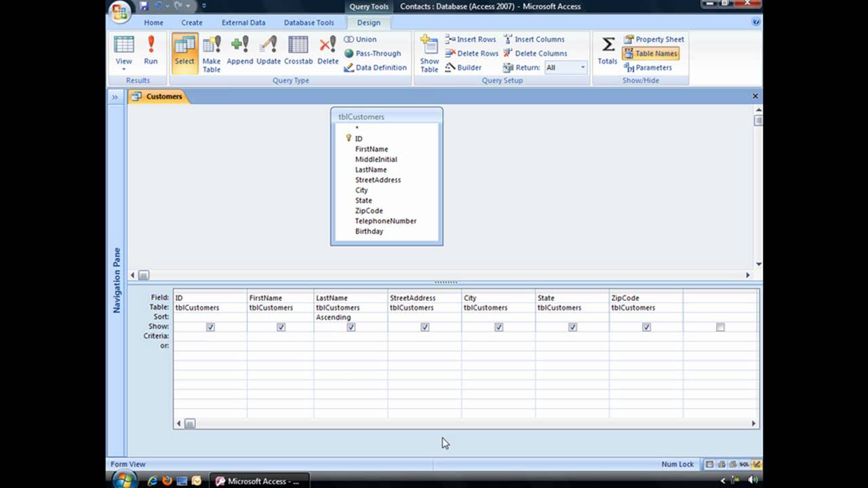Switch to the Create ribbon tab
Image resolution: width=868 pixels, height=488 pixels.
192,22
